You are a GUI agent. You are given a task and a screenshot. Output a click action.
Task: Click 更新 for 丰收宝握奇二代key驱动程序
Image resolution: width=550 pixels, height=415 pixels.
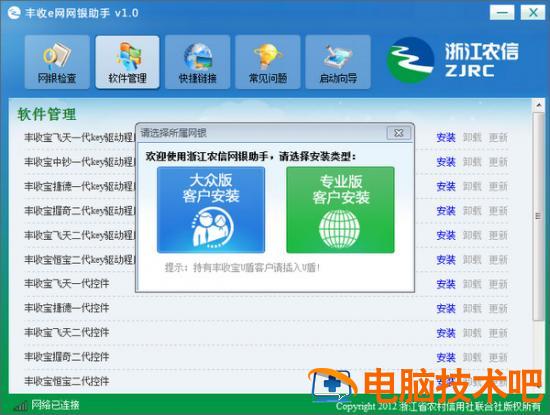coord(498,211)
